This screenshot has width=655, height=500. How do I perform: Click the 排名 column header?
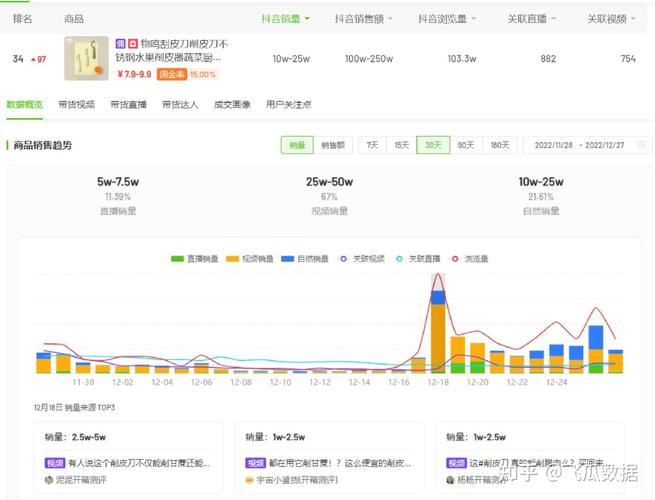click(23, 19)
